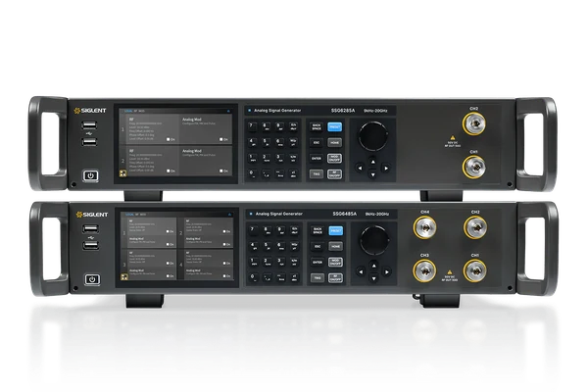Tap the CH1 RF connector on the top unit
The width and height of the screenshot is (588, 392).
(474, 167)
